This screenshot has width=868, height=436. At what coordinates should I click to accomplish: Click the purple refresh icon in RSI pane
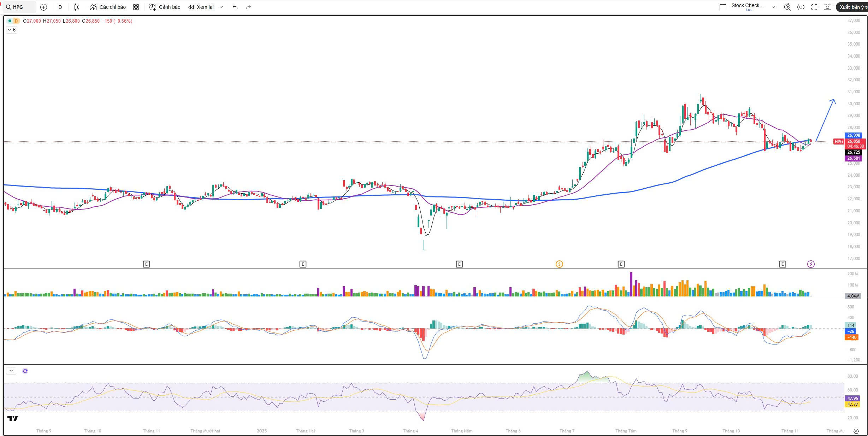click(x=25, y=371)
